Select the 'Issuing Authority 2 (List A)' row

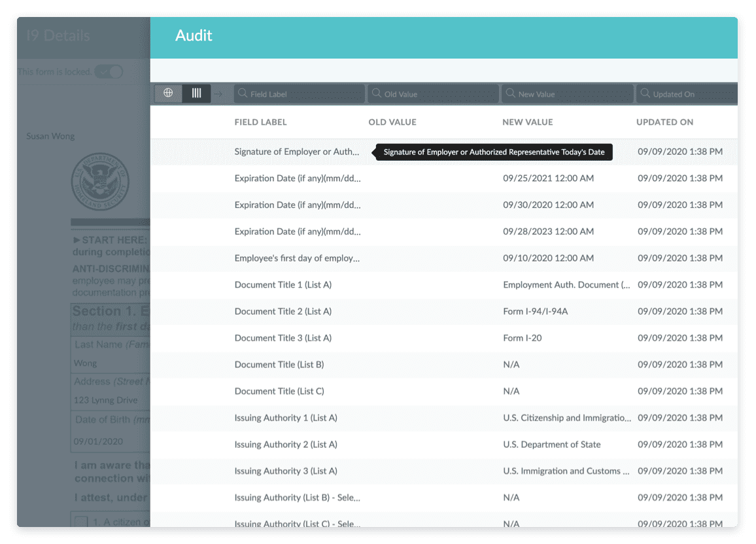(392, 444)
